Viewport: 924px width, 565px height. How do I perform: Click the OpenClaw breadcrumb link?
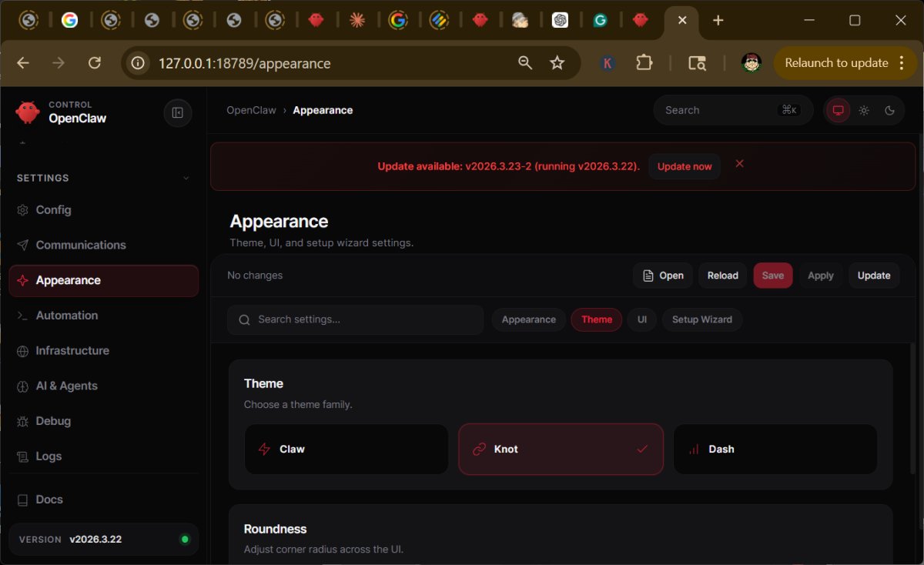point(251,110)
